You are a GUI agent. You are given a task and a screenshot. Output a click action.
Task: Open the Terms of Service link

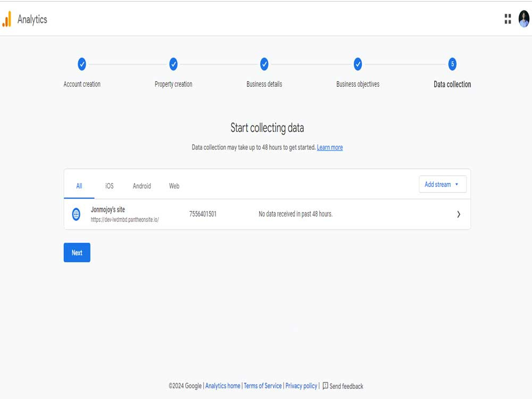[x=263, y=386]
